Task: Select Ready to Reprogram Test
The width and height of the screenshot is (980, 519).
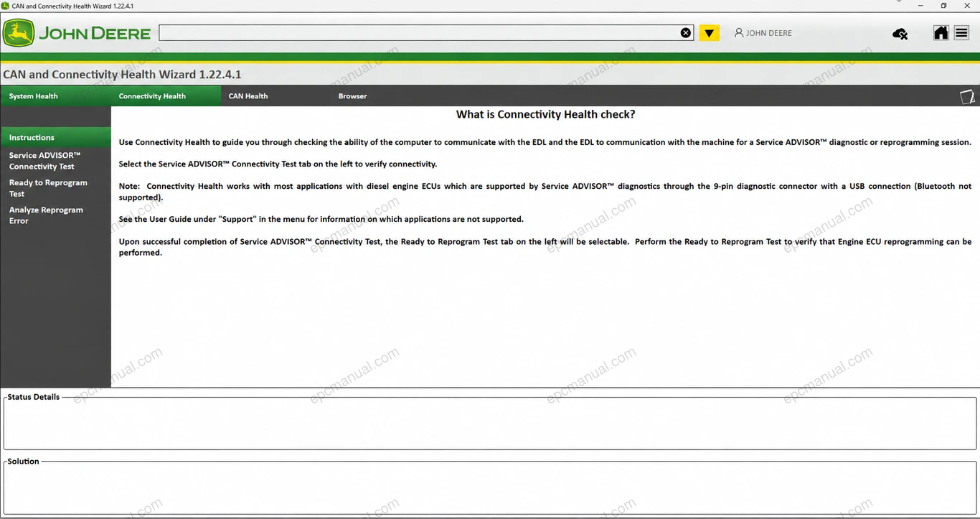Action: (48, 188)
